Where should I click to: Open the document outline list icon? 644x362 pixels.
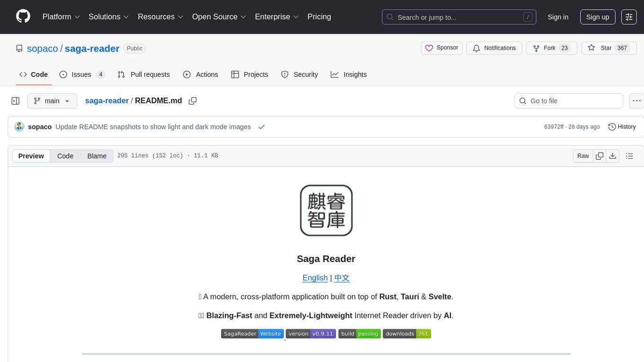coord(629,156)
